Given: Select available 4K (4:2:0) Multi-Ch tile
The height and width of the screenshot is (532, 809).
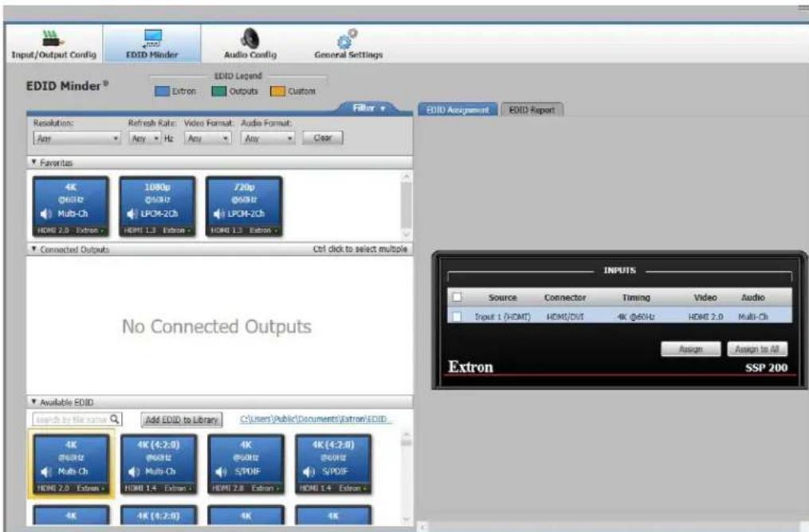Looking at the screenshot, I should click(159, 464).
